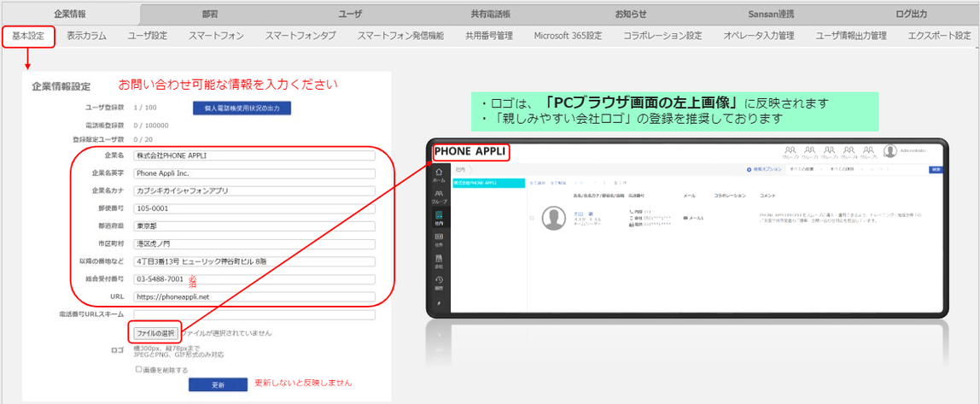Open the ホーム home icon in sidebar
This screenshot has width=980, height=404.
point(439,172)
